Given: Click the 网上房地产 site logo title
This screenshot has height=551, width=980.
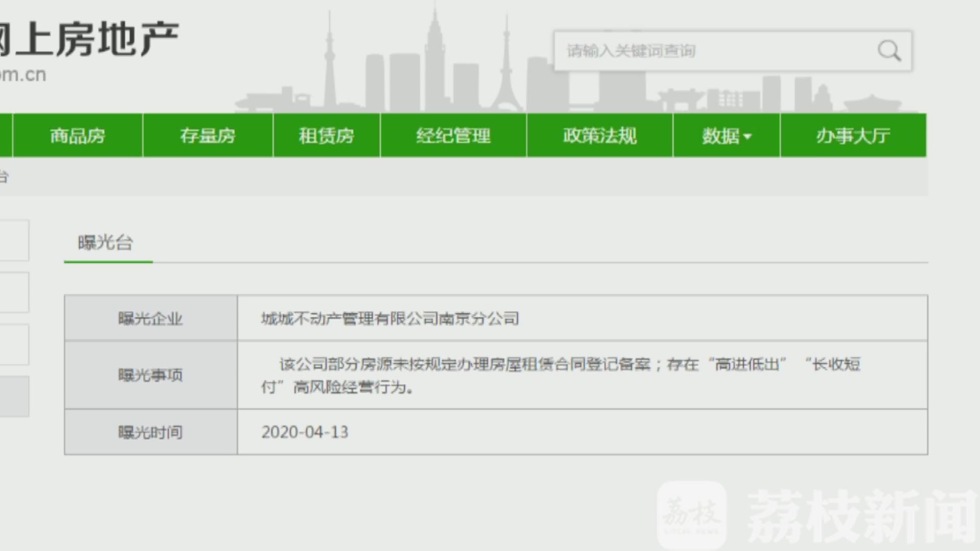Looking at the screenshot, I should coord(89,40).
